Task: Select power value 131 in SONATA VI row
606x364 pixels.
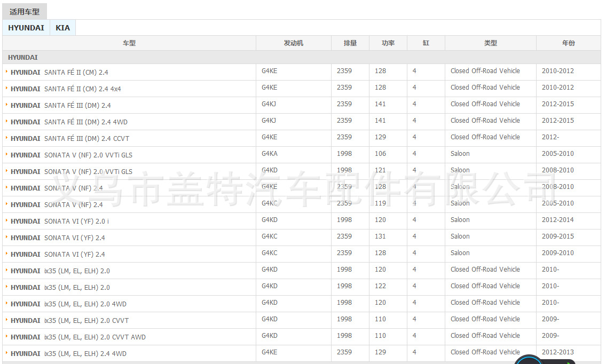Action: point(380,236)
